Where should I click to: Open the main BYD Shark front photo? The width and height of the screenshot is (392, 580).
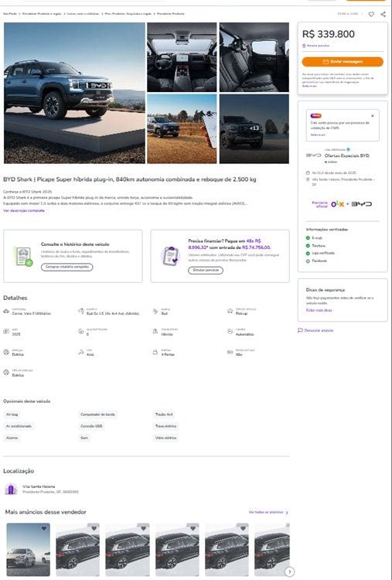[74, 93]
